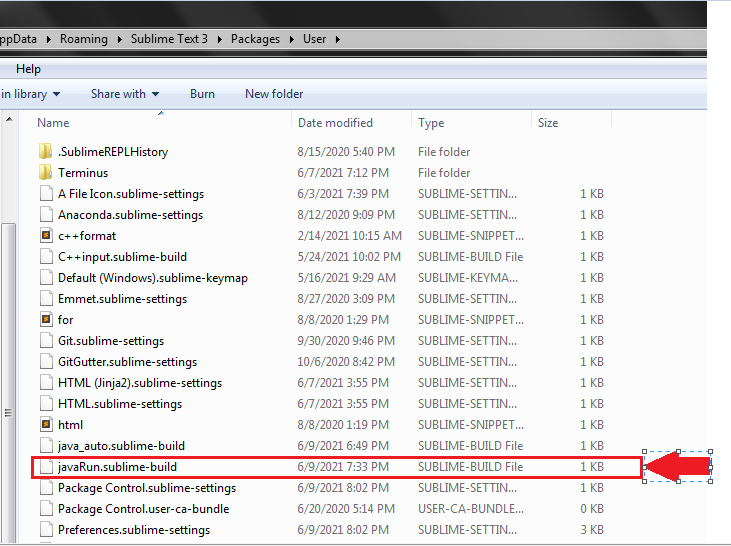Click the Preferences.sublime-settings file icon
This screenshot has width=731, height=546.
[x=46, y=529]
